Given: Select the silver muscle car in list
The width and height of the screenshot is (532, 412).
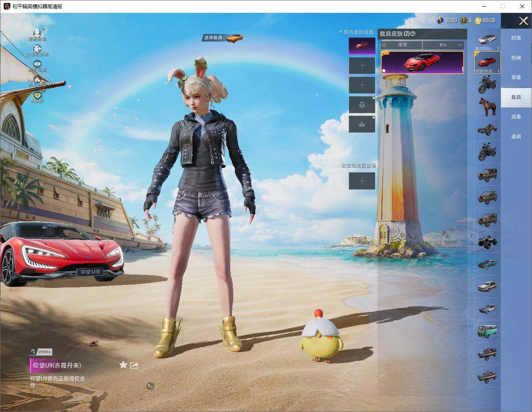Looking at the screenshot, I should point(487,287).
